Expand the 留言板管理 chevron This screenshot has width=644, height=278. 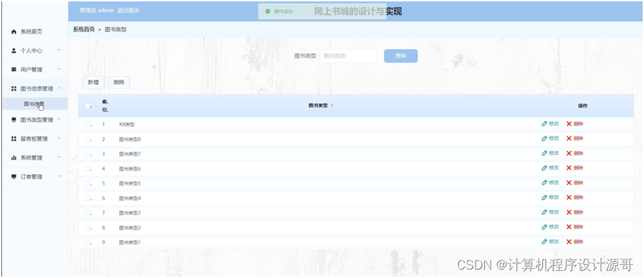coord(59,138)
